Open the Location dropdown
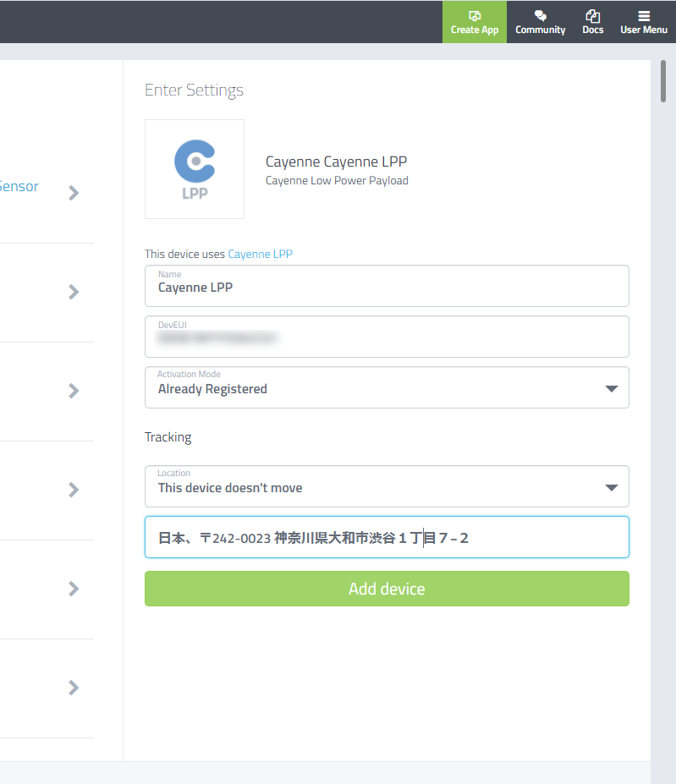 (x=387, y=486)
